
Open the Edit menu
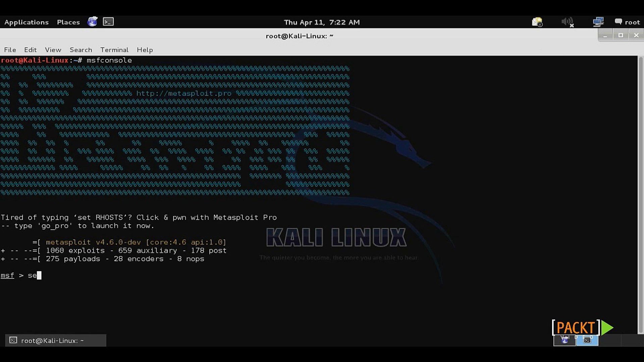[x=30, y=50]
